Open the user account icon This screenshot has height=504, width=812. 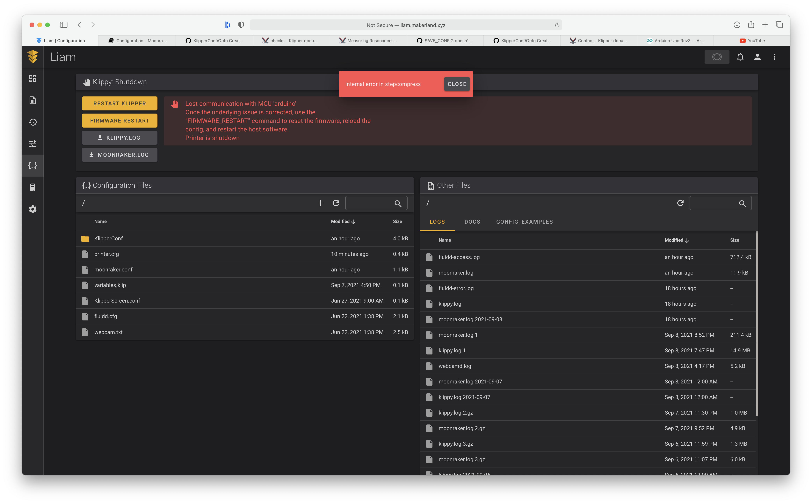point(757,57)
